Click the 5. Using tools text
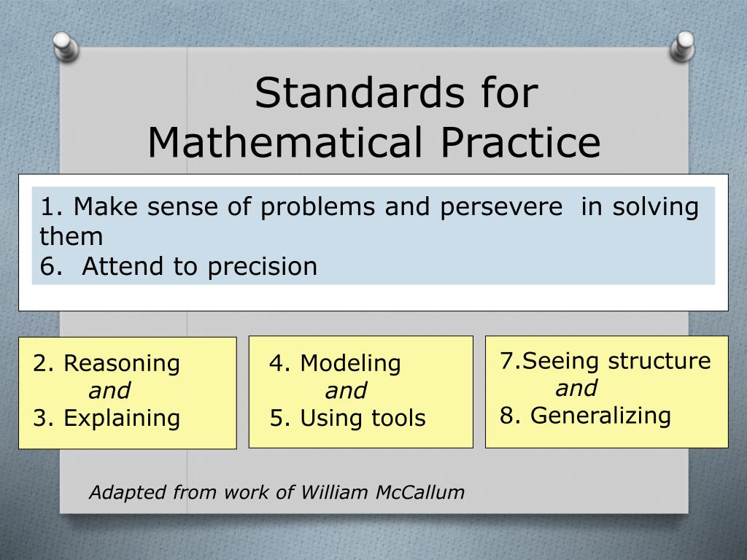 (347, 418)
